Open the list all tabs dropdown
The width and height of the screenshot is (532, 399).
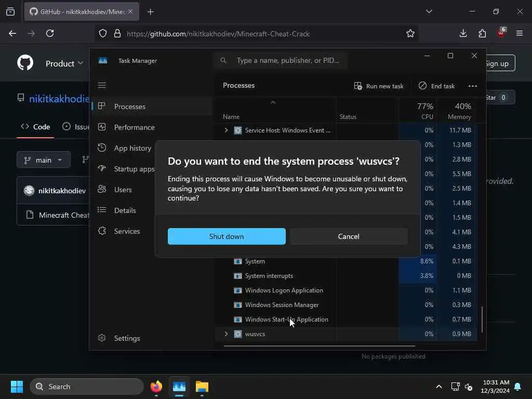429,11
